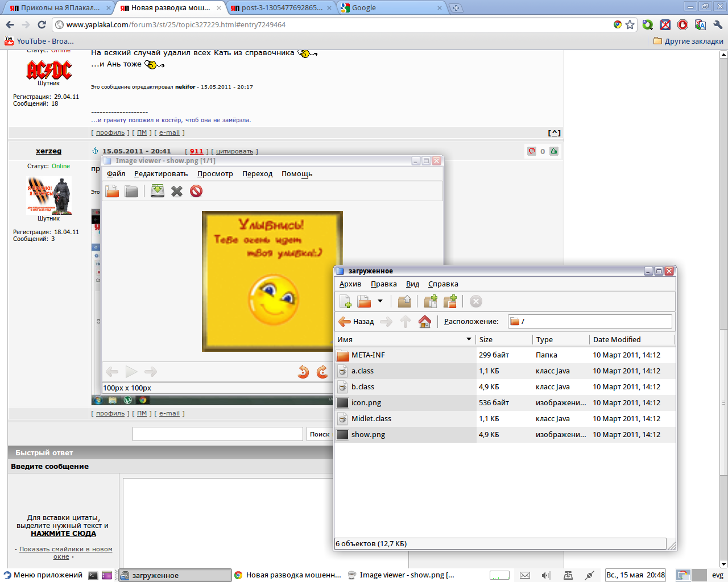Click the add files to archive icon
728x582 pixels.
[431, 301]
